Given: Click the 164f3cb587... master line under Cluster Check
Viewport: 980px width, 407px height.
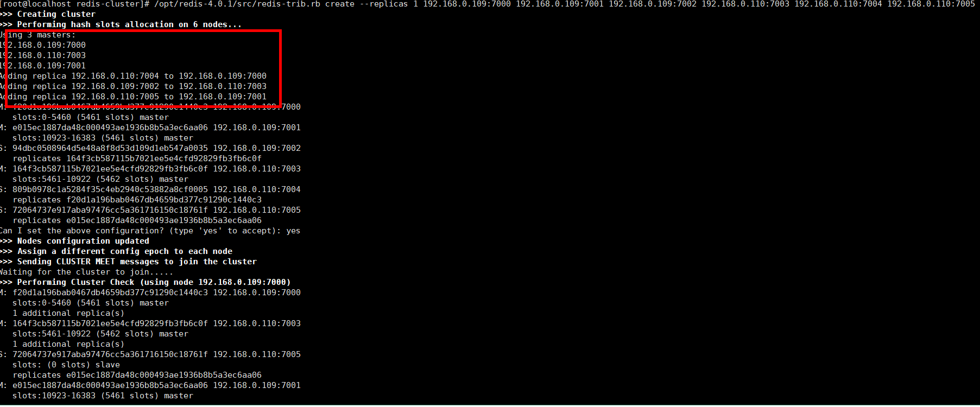Looking at the screenshot, I should coord(150,323).
